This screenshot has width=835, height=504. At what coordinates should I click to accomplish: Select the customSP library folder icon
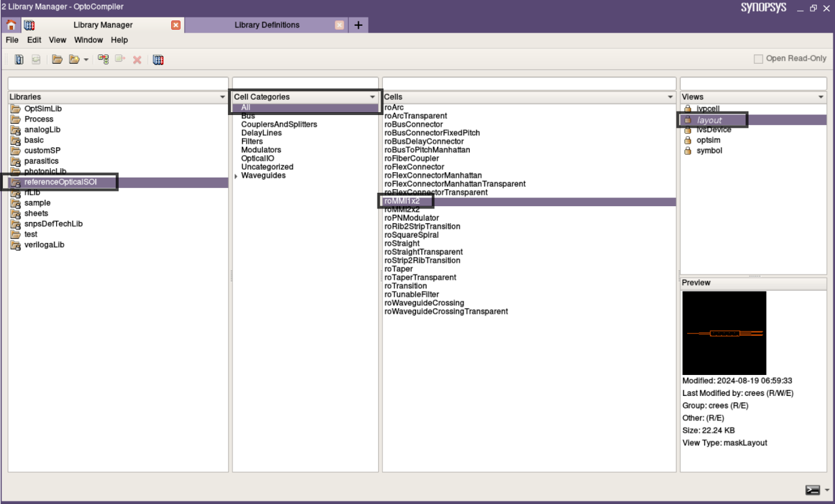pyautogui.click(x=16, y=151)
